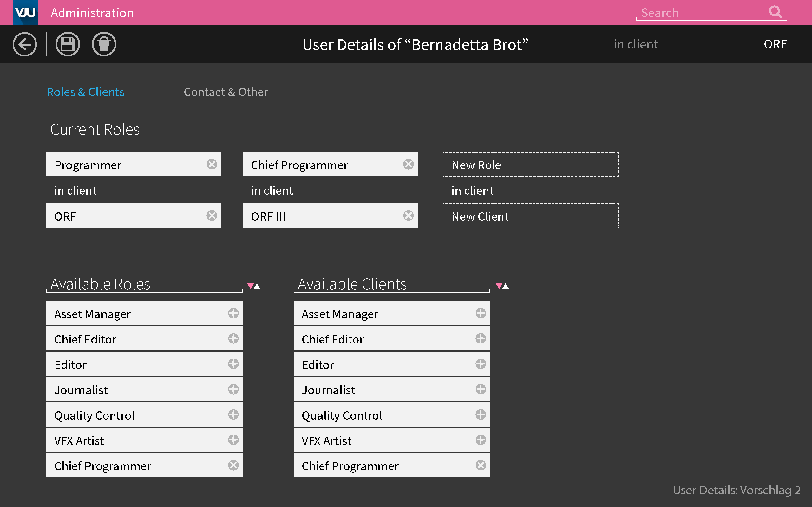Image resolution: width=812 pixels, height=507 pixels.
Task: Click the save floppy disk icon
Action: [x=68, y=44]
